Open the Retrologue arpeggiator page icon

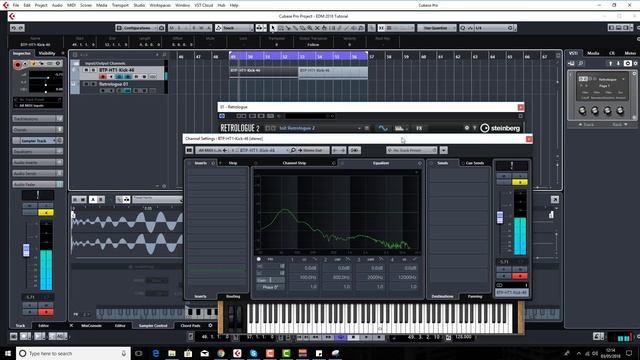400,128
